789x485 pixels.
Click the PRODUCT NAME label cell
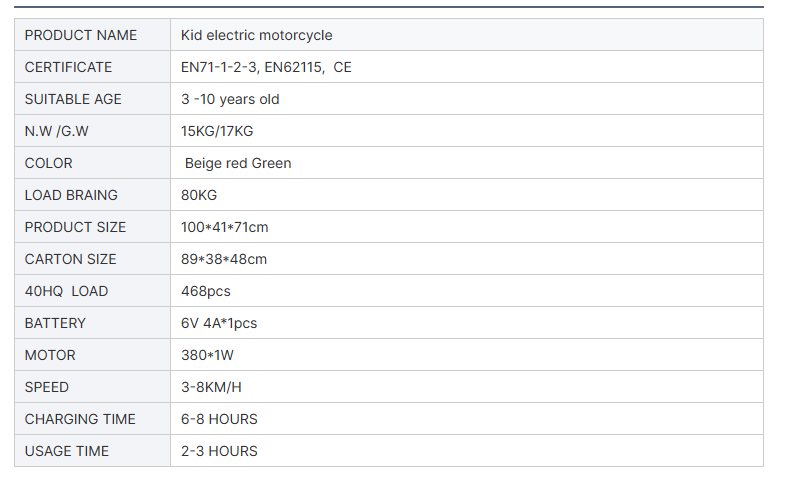coord(81,35)
